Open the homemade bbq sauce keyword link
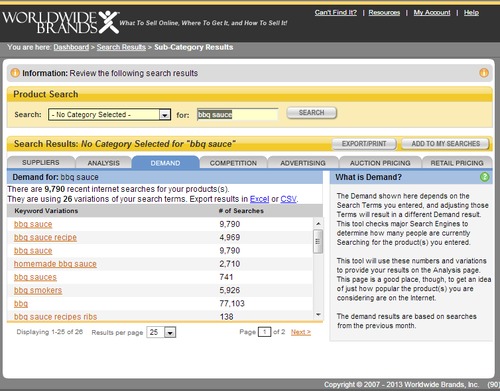 coord(55,264)
